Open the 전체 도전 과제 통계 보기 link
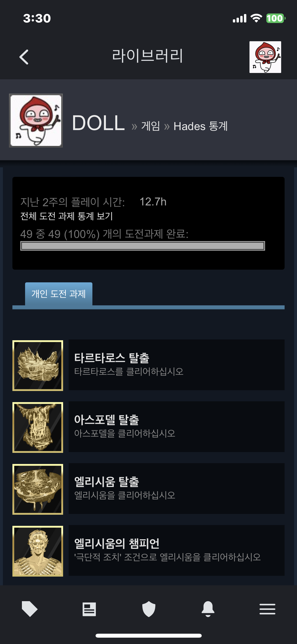The image size is (297, 644). (67, 216)
